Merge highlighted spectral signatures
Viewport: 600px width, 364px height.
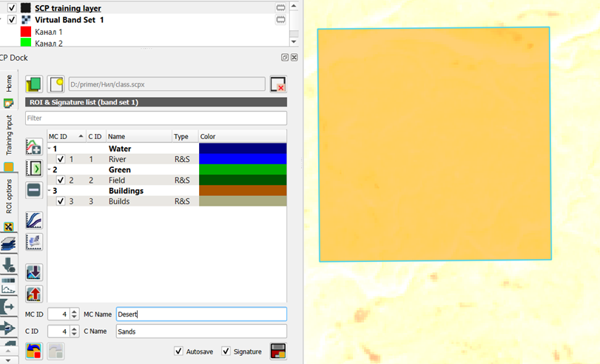(x=34, y=147)
